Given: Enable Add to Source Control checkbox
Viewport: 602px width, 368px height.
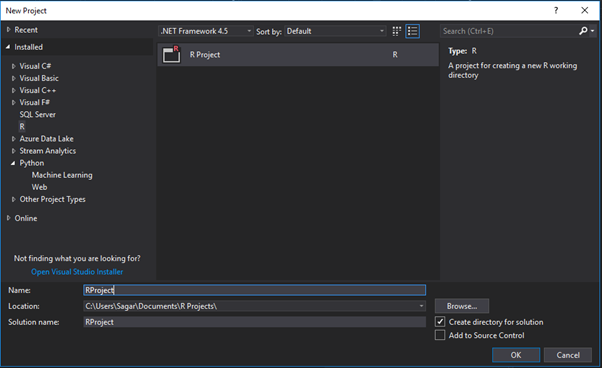Looking at the screenshot, I should point(440,335).
